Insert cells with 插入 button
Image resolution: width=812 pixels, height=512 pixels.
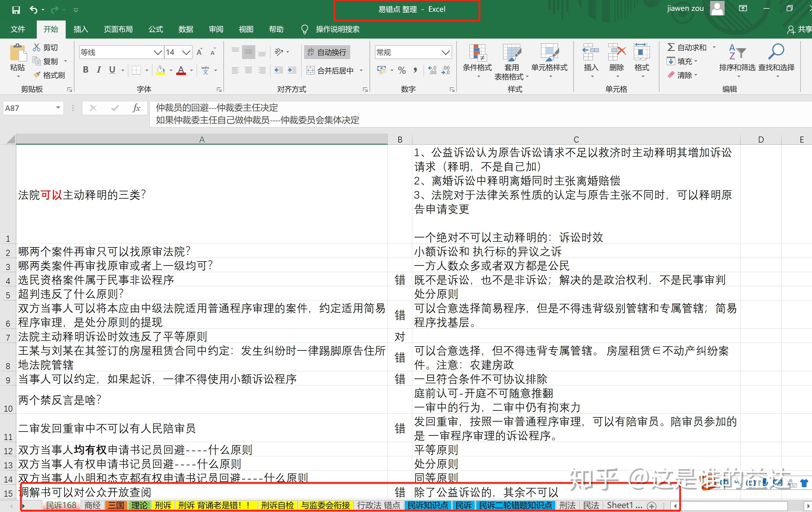point(590,60)
